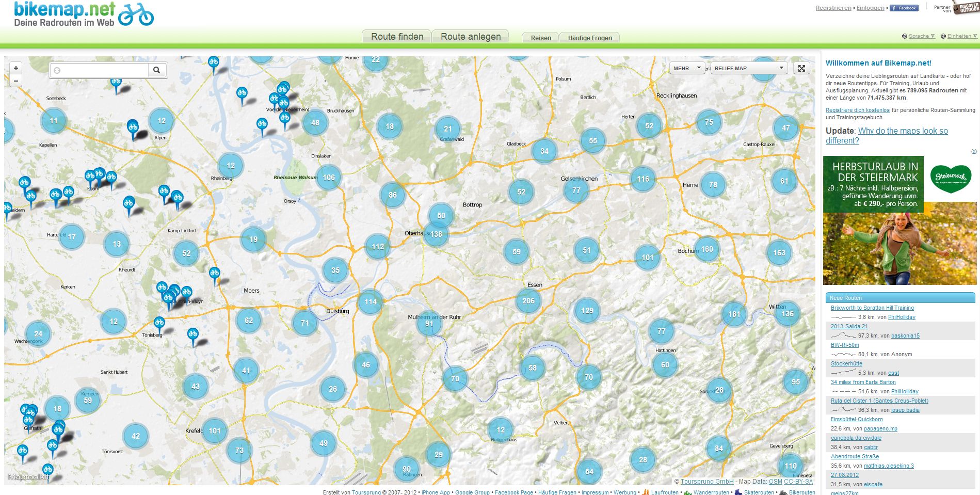Open the Brixworth to Spratton Hill Training route
This screenshot has width=980, height=495.
pyautogui.click(x=872, y=308)
